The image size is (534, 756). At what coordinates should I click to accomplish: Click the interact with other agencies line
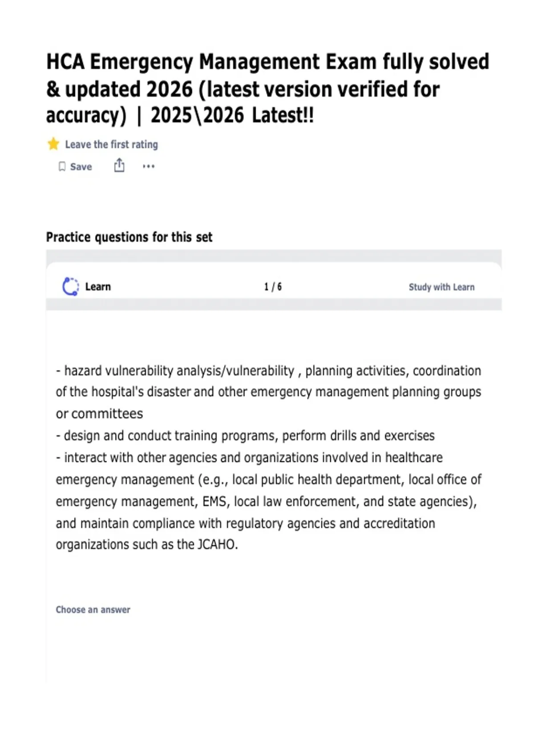click(x=249, y=457)
